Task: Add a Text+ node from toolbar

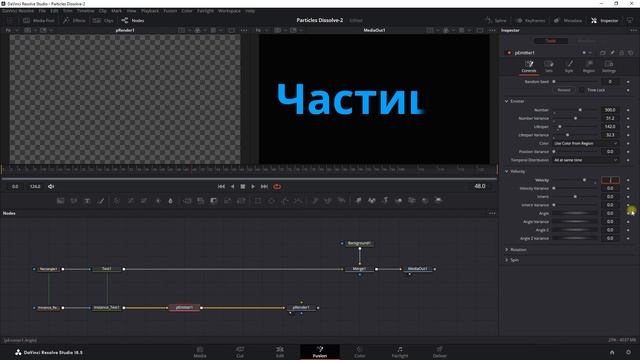Action: [87, 201]
